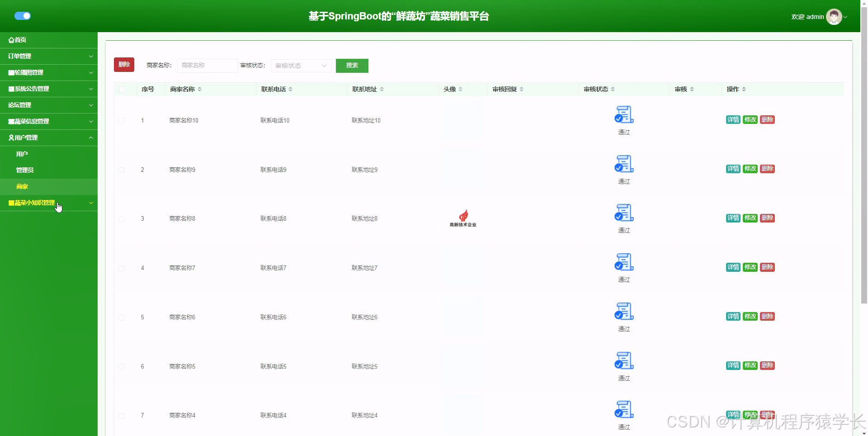
Task: Click the 搜索 search button
Action: click(352, 66)
